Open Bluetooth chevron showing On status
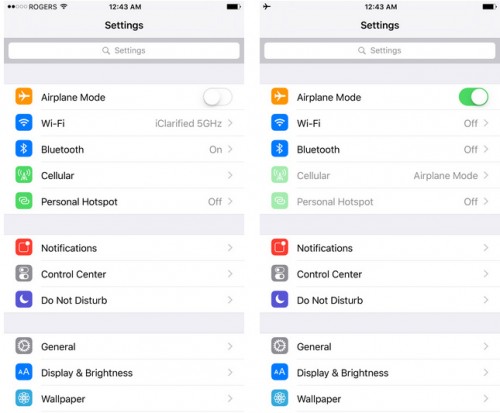500x413 pixels. pos(230,149)
